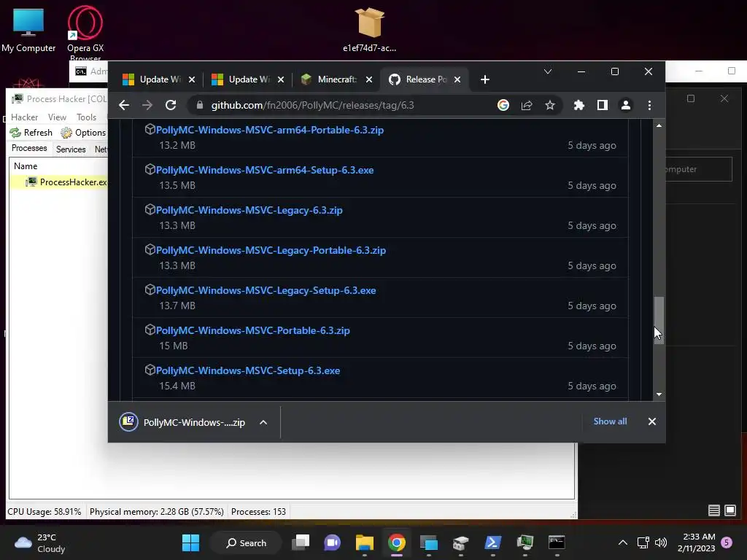Download PollyMC-Windows-MSVC-Legacy-Setup-6.3.exe

click(266, 290)
